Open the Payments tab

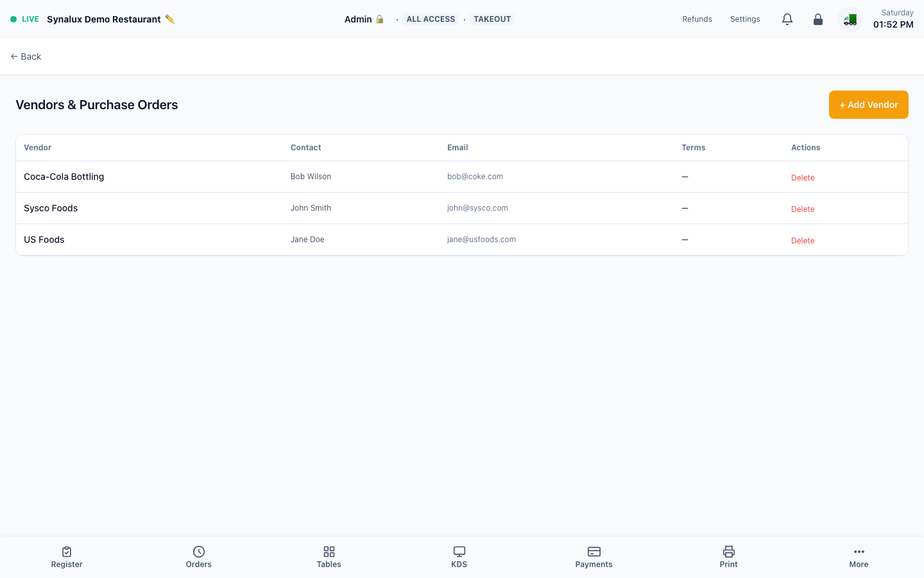coord(594,557)
